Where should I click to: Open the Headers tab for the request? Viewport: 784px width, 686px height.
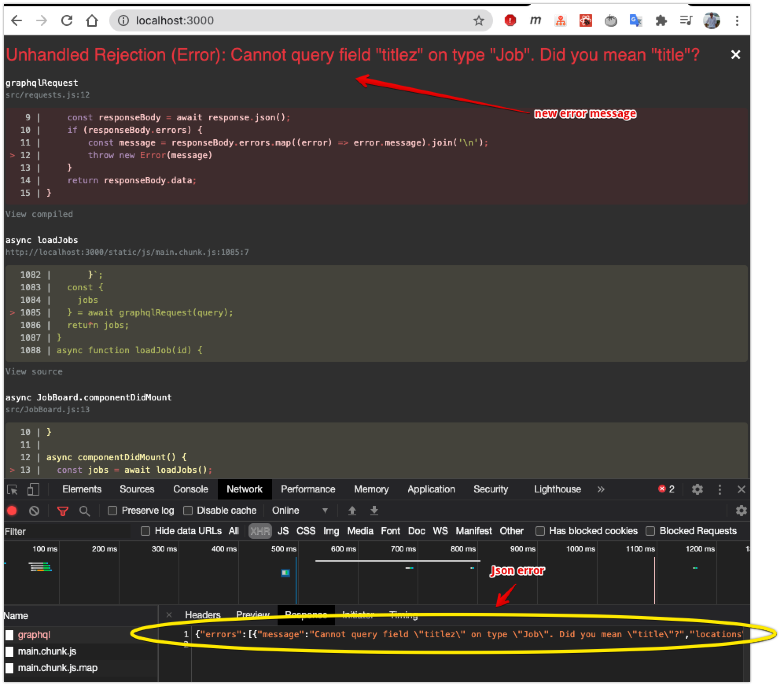(x=204, y=615)
